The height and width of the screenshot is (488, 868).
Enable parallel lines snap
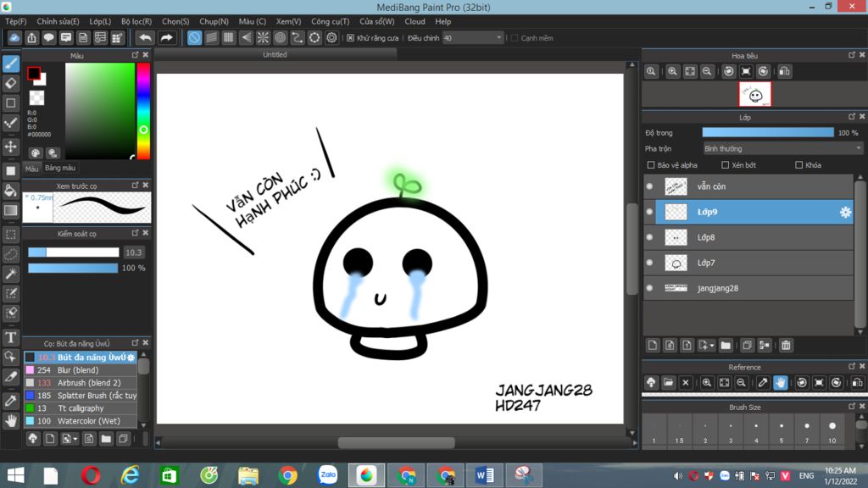[x=211, y=37]
